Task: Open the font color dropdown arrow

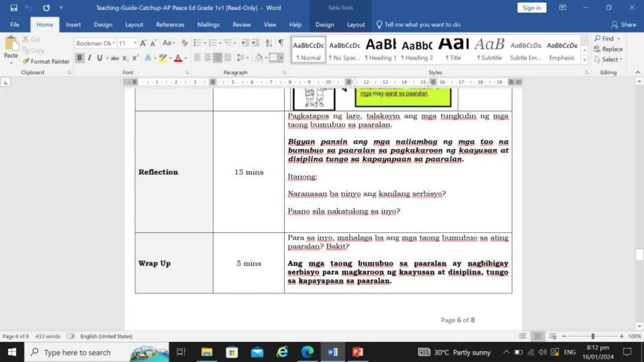Action: (x=186, y=58)
